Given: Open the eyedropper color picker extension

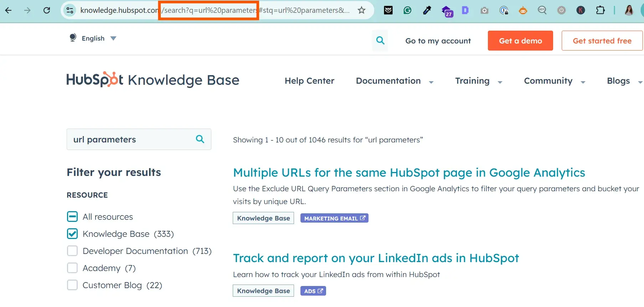Looking at the screenshot, I should click(427, 10).
